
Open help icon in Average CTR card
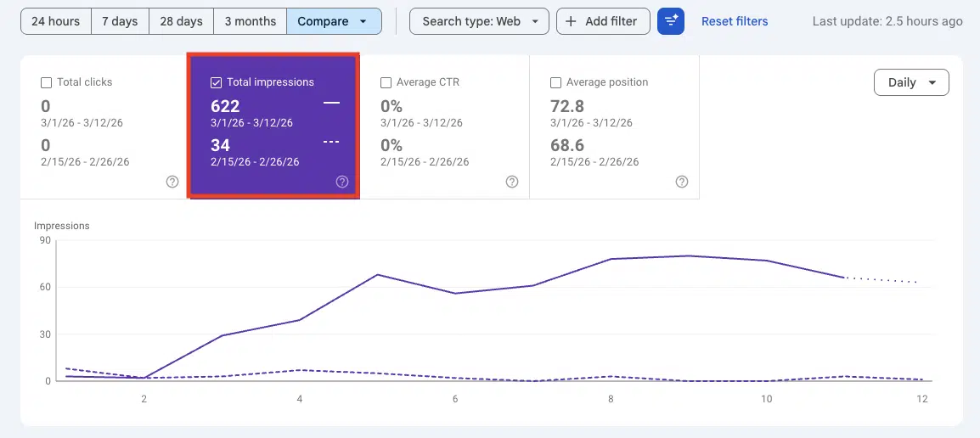click(512, 182)
